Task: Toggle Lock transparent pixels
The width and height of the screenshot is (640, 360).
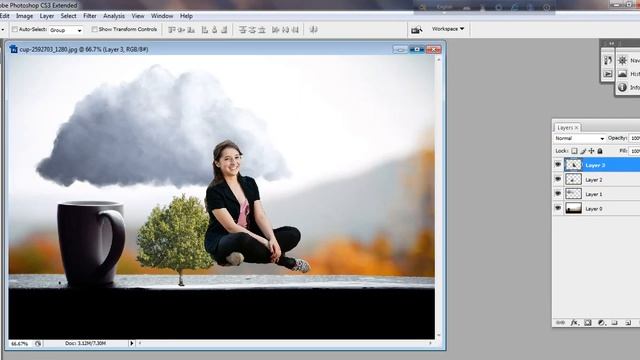Action: [x=574, y=151]
